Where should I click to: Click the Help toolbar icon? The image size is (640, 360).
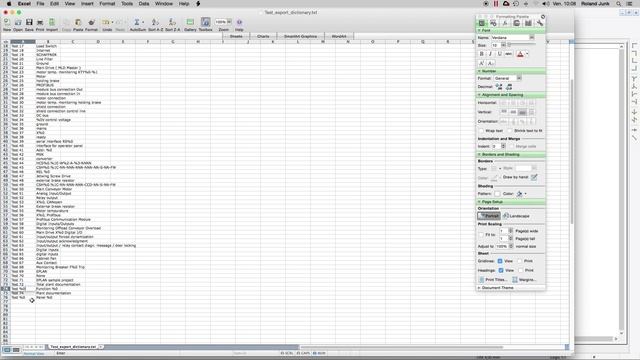point(239,23)
